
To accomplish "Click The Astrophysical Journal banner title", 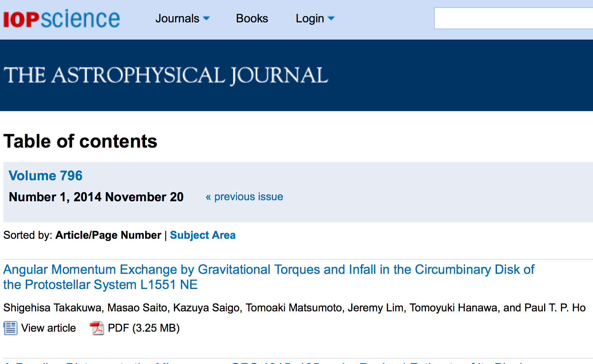I will tap(166, 75).
